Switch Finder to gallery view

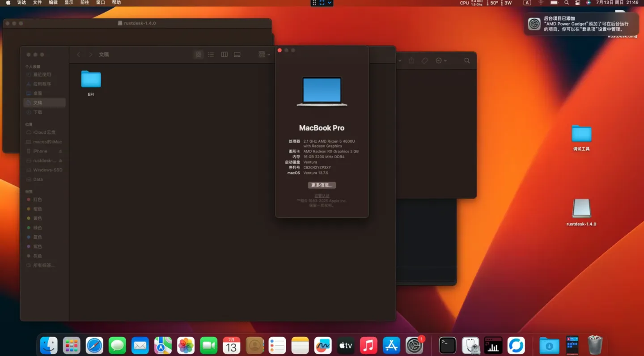(237, 55)
